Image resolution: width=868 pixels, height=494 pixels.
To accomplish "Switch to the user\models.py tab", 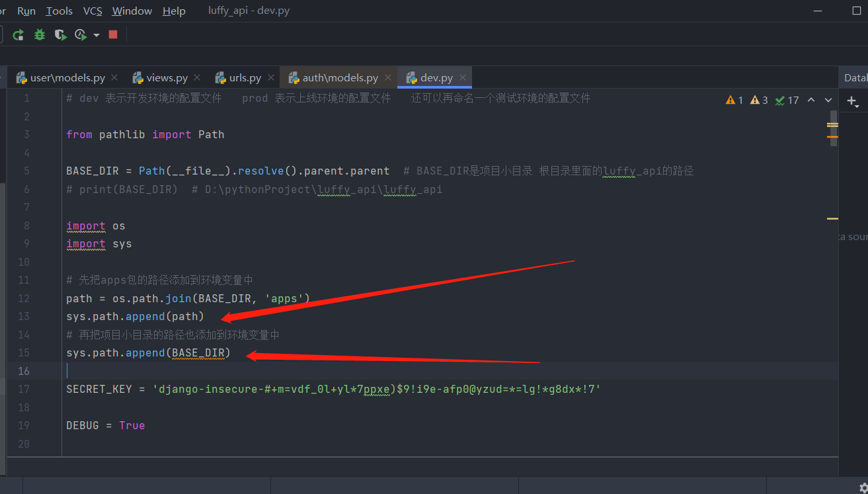I will pyautogui.click(x=67, y=77).
